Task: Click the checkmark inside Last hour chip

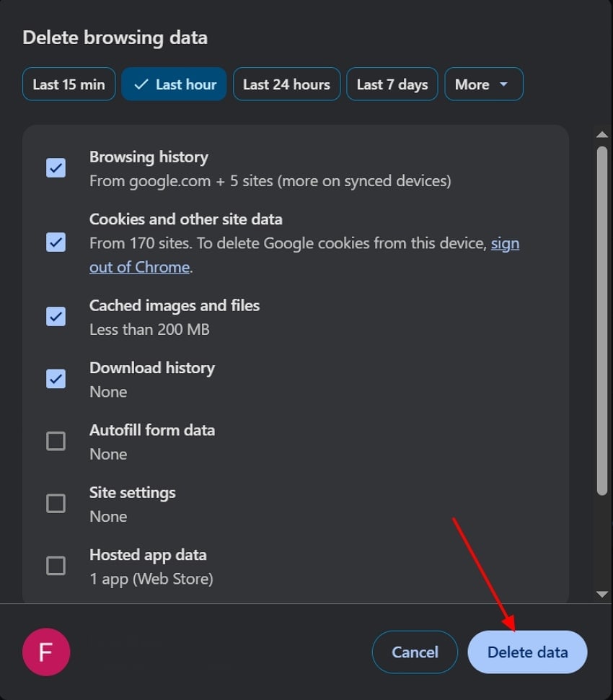Action: point(141,84)
